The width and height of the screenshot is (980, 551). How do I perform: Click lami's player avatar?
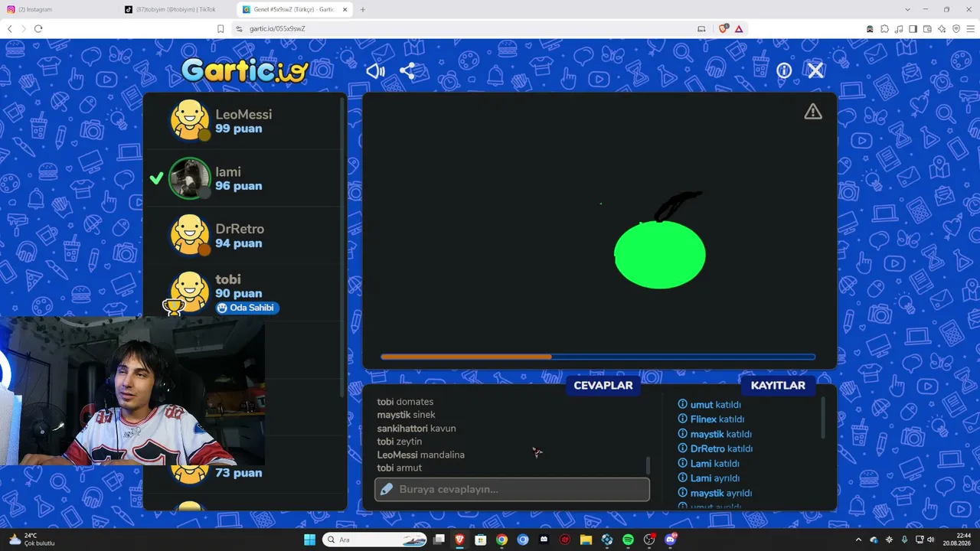point(189,178)
